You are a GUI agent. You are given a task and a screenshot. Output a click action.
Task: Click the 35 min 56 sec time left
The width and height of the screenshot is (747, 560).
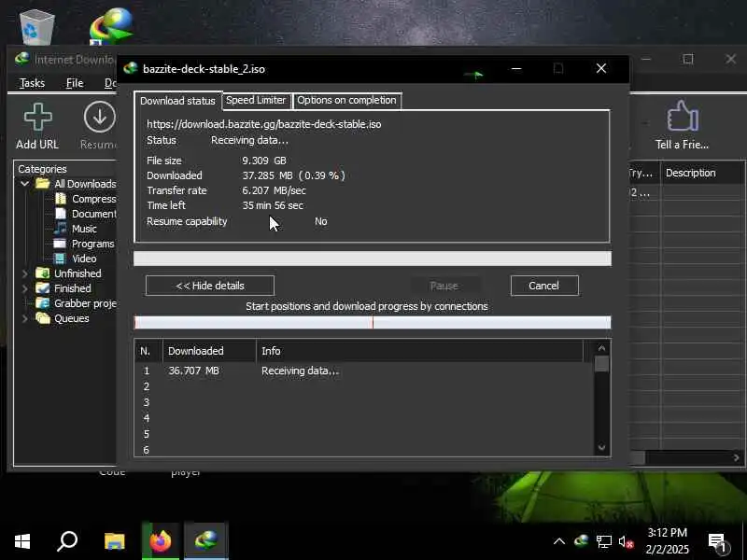click(x=273, y=205)
